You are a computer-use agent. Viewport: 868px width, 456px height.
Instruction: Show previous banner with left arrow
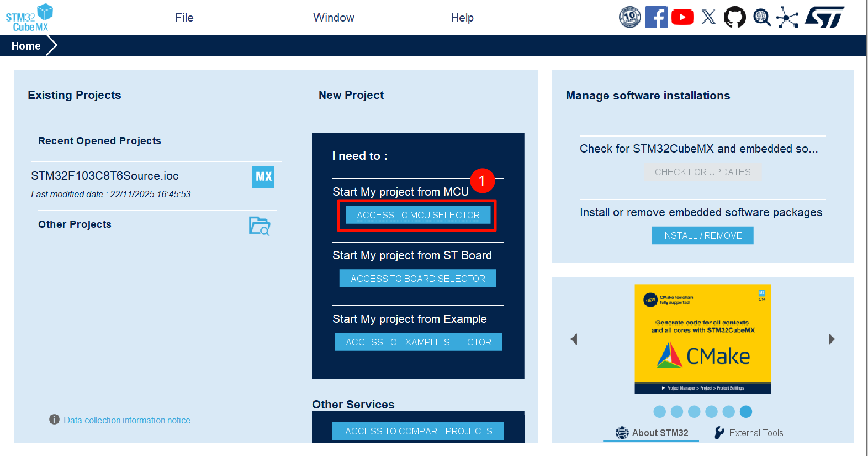pyautogui.click(x=574, y=339)
